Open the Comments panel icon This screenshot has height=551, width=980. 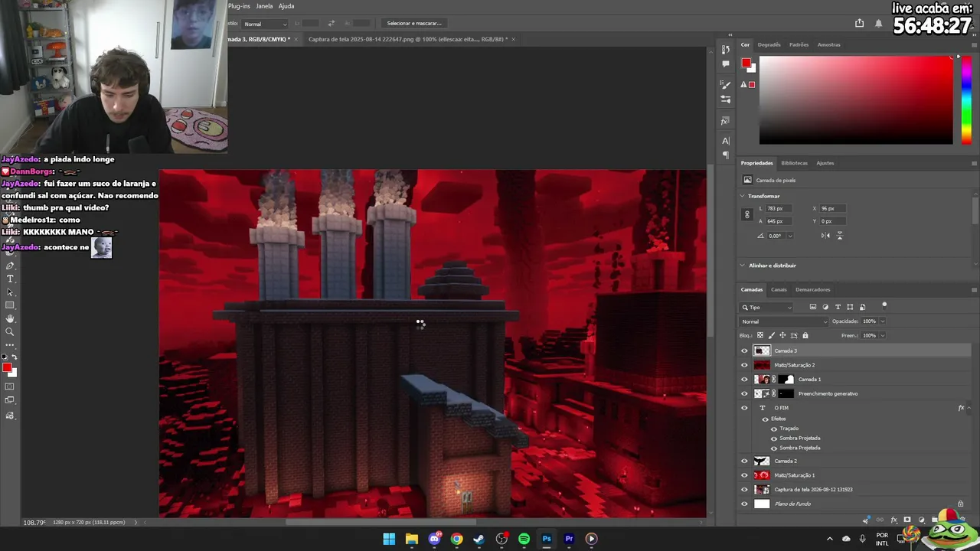pos(726,64)
